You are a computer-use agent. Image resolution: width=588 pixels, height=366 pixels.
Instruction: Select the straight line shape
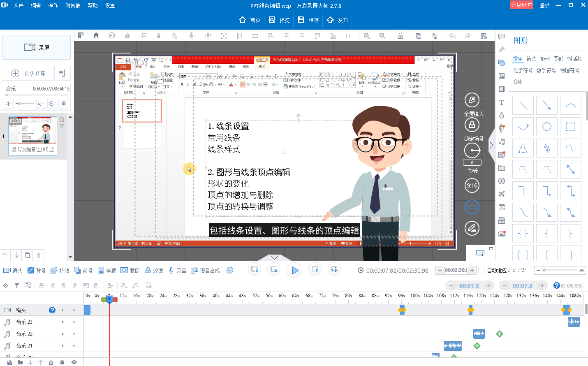[x=523, y=106]
